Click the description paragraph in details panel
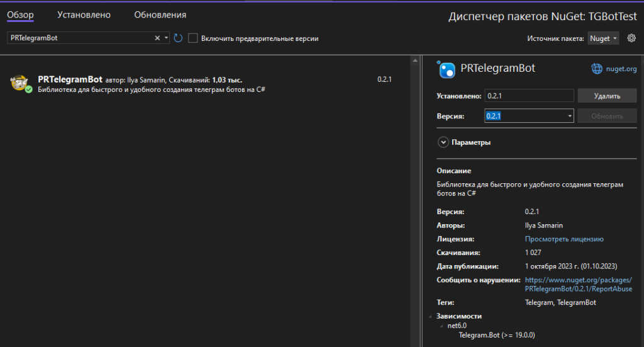The image size is (644, 347). (530, 189)
